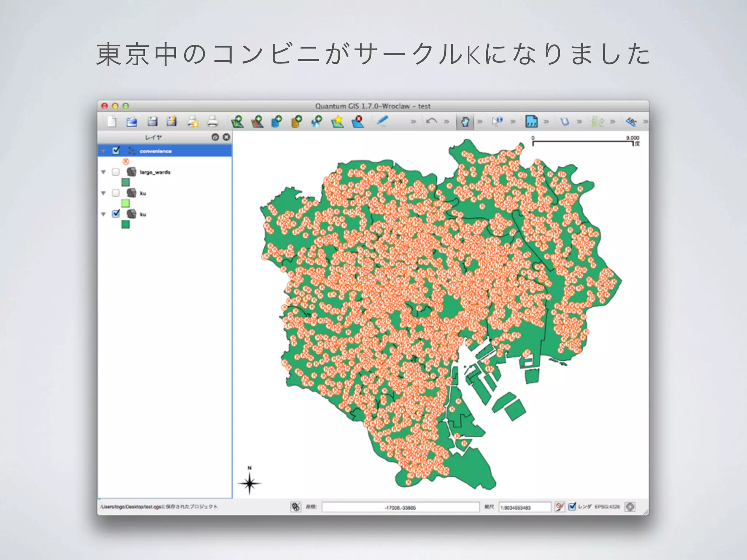Image resolution: width=747 pixels, height=560 pixels.
Task: Click the large_wards green color swatch
Action: pyautogui.click(x=125, y=182)
